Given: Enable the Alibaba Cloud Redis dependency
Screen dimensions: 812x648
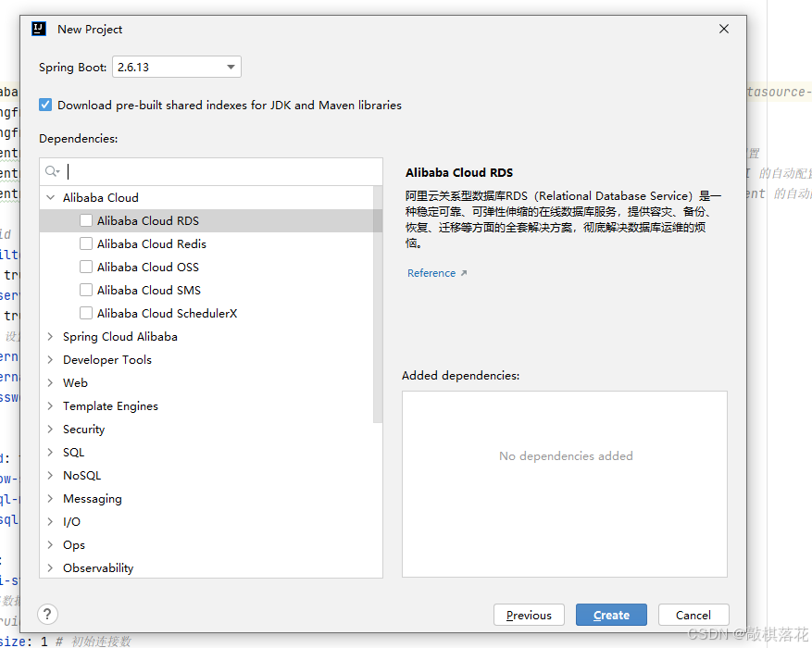Looking at the screenshot, I should point(85,243).
